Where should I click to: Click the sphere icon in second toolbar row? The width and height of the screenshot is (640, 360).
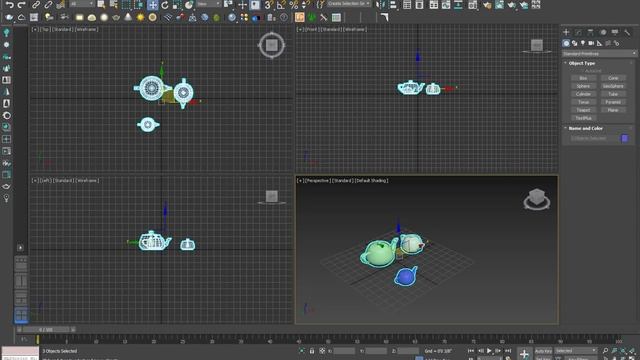pos(104,18)
